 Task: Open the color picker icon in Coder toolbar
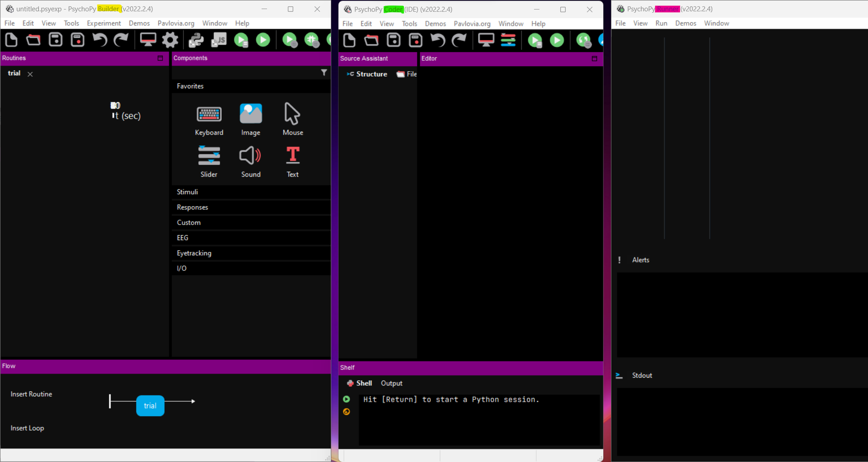point(508,41)
